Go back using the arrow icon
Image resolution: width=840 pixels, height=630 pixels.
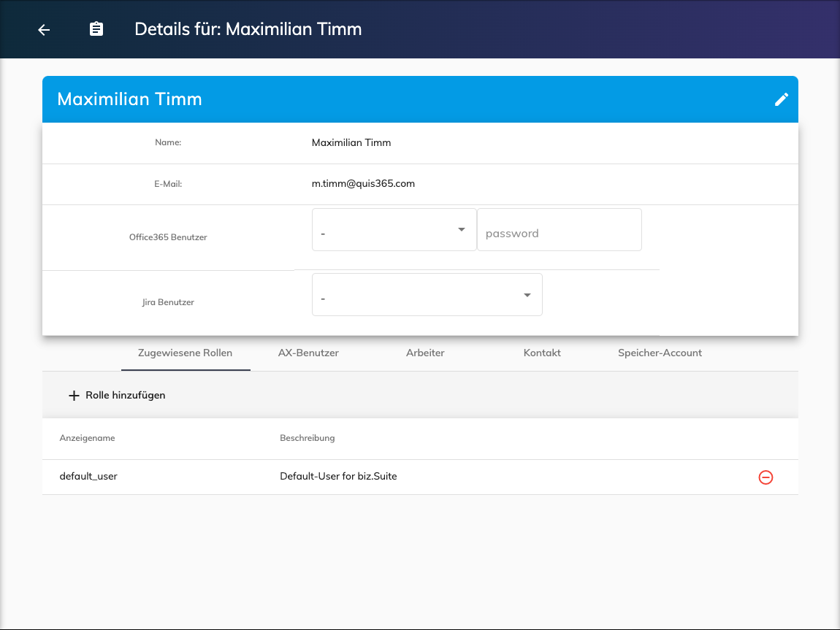[x=44, y=30]
